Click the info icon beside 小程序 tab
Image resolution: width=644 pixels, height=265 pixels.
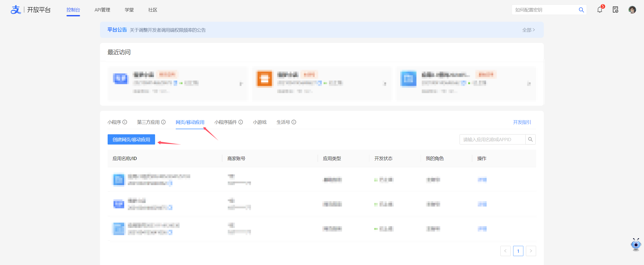pos(125,122)
